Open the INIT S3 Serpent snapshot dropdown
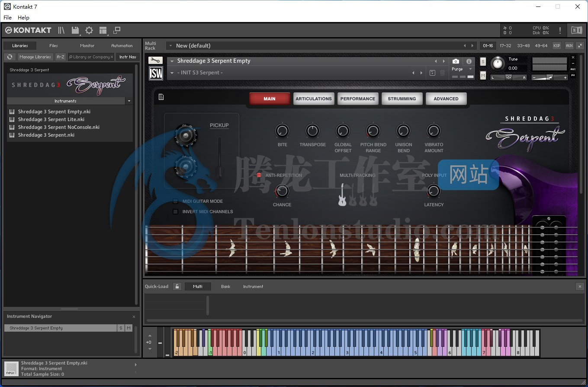Screen dimensions: 588x387 click(x=172, y=73)
